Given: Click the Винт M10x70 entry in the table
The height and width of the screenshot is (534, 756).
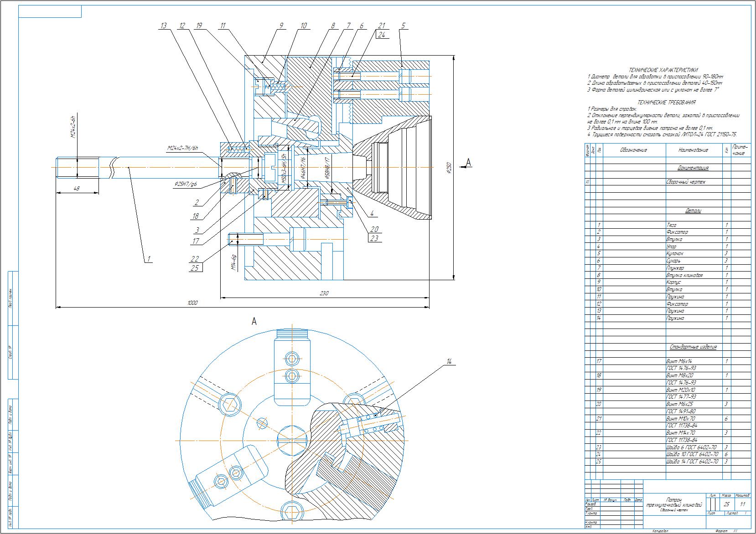Looking at the screenshot, I should pos(681,418).
